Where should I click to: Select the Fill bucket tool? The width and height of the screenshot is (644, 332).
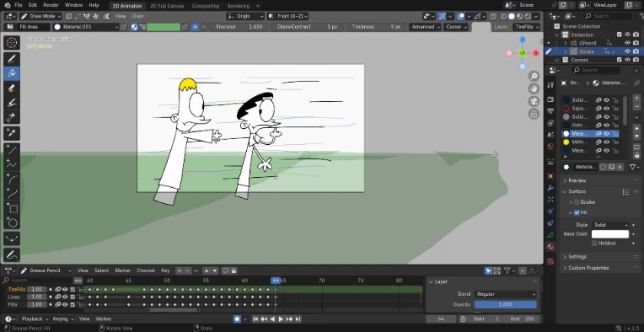[12, 73]
